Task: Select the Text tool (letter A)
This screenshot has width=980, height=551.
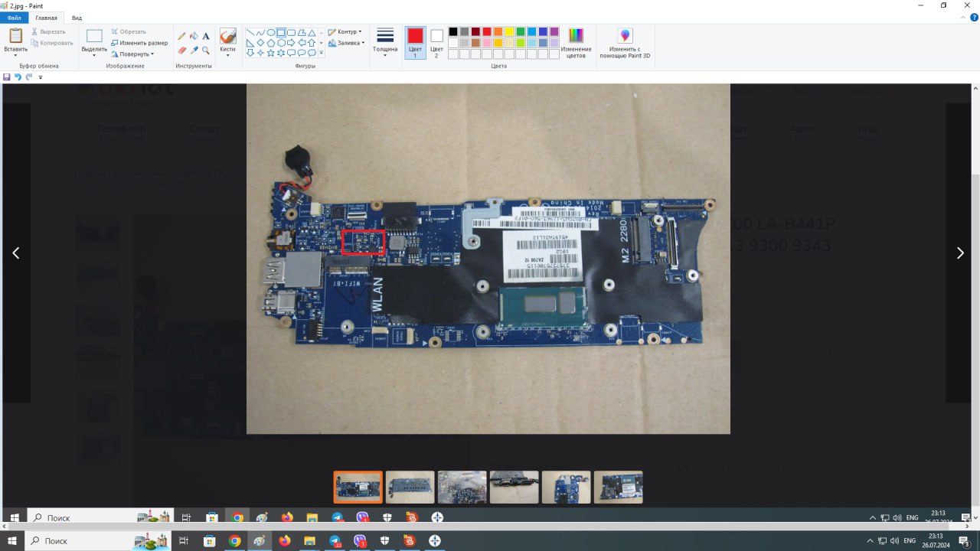Action: (206, 36)
